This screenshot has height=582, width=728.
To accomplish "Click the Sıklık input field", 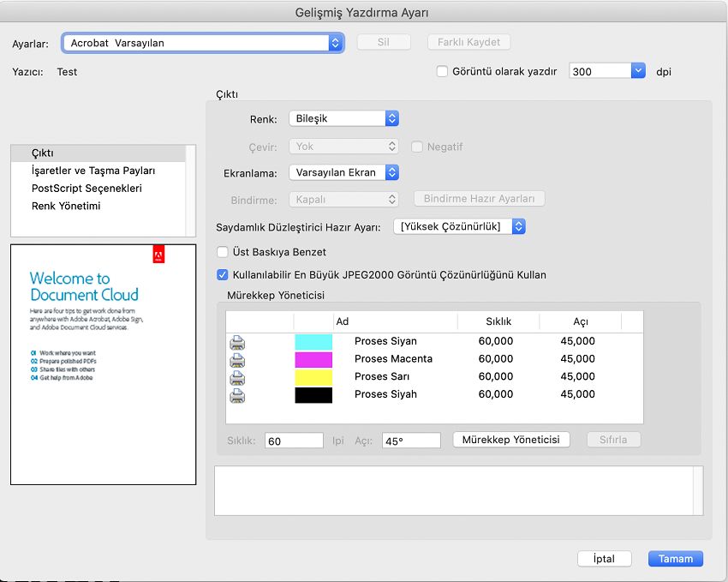I will 294,441.
